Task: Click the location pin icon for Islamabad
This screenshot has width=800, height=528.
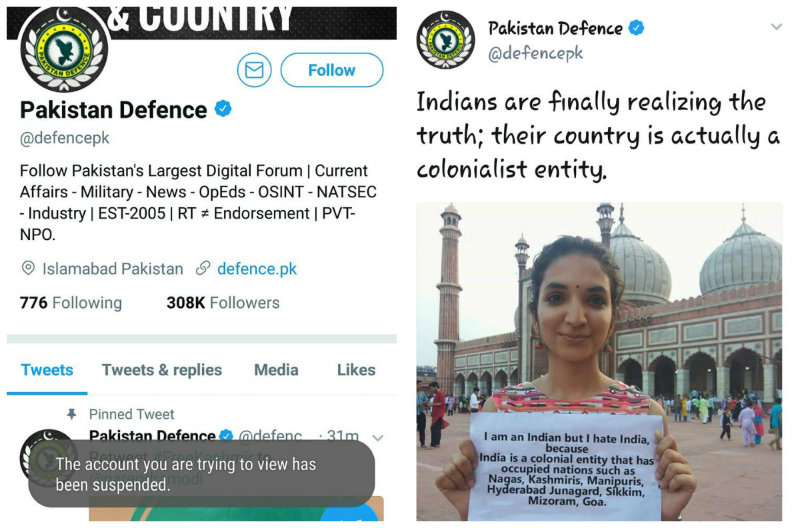Action: click(x=28, y=268)
